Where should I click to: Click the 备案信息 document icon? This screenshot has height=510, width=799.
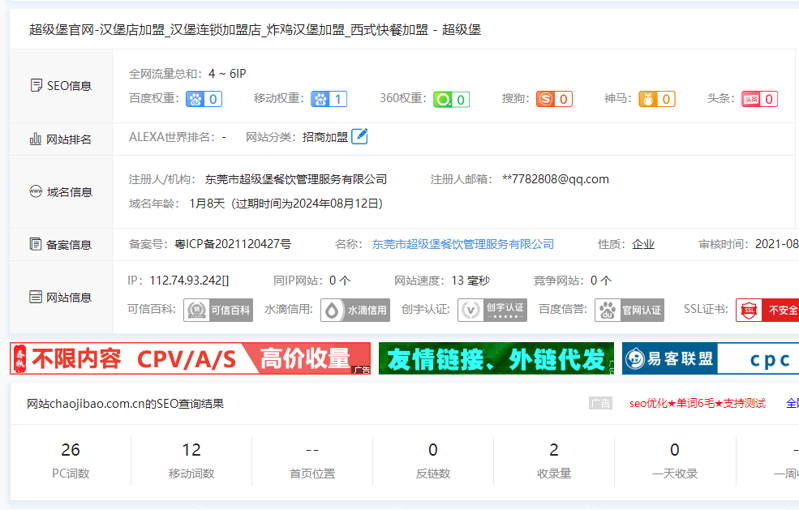click(x=35, y=245)
